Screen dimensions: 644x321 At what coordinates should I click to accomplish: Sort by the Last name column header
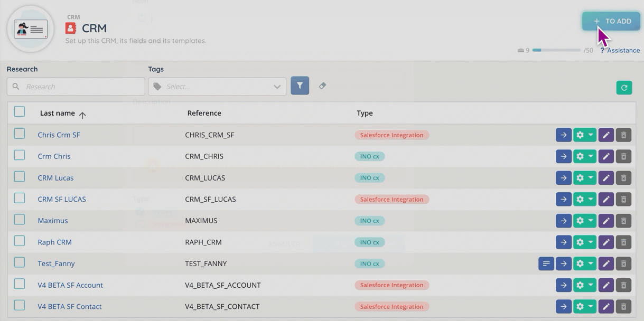click(58, 114)
